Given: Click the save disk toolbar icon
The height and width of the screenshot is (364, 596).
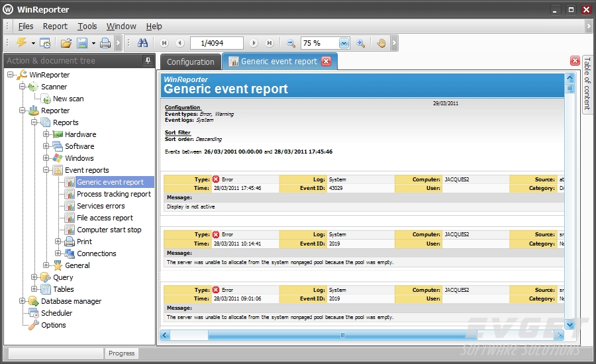Looking at the screenshot, I should coord(82,43).
